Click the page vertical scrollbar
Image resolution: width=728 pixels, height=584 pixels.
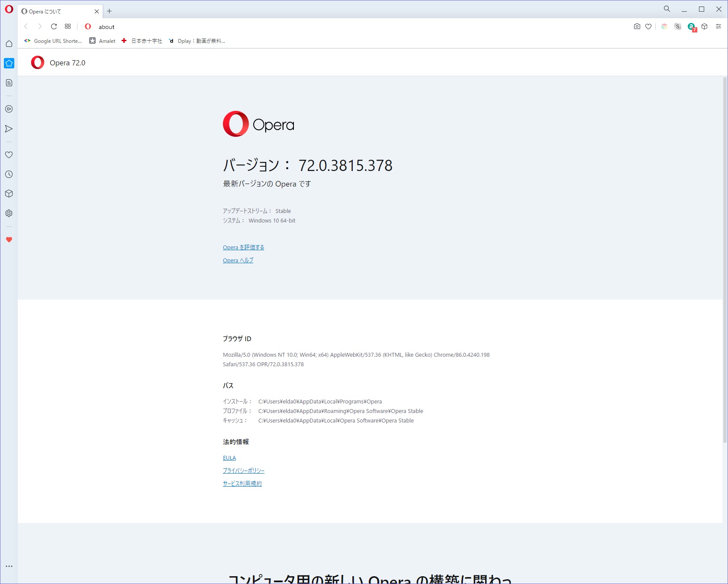tap(725, 260)
